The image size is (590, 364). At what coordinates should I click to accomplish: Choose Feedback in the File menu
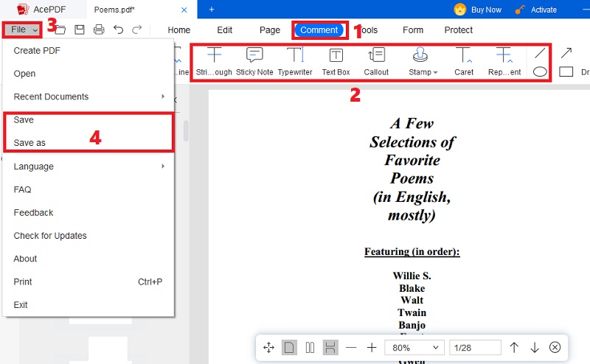click(x=88, y=212)
